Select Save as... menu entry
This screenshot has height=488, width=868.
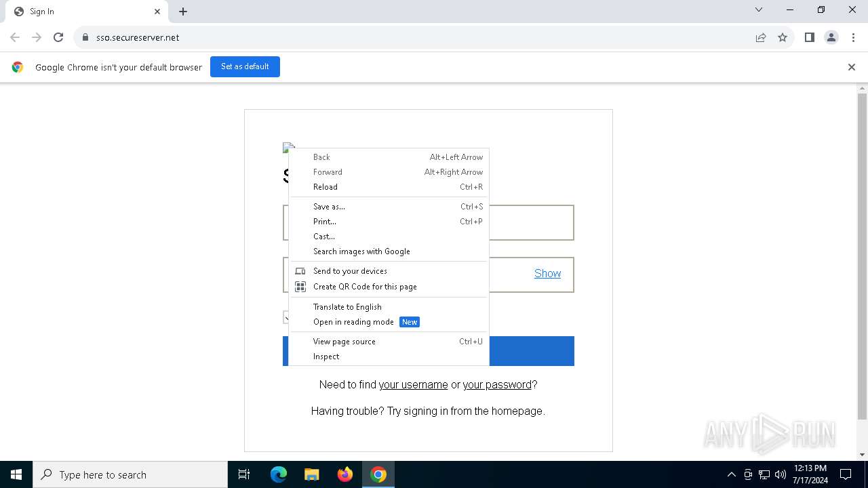coord(389,207)
